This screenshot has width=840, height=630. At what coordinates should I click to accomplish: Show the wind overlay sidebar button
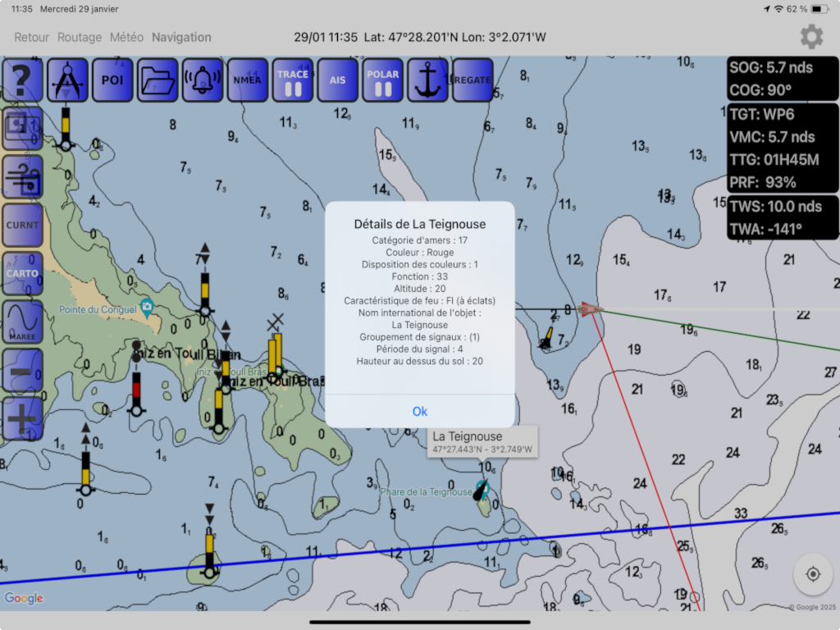coord(22,177)
